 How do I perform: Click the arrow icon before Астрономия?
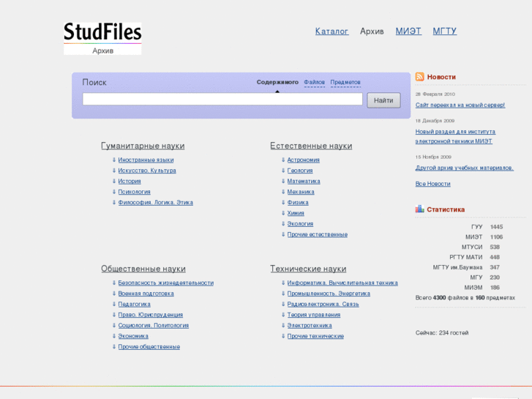click(283, 160)
